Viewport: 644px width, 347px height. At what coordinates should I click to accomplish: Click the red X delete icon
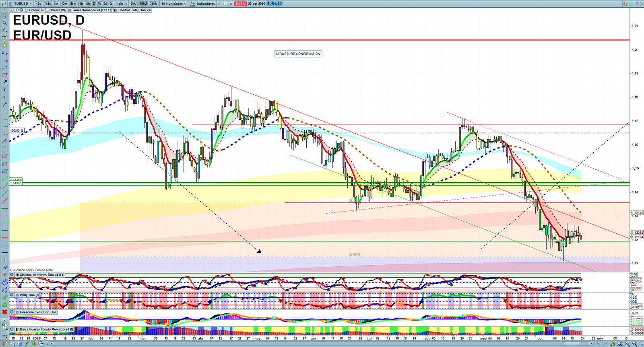pyautogui.click(x=4, y=312)
